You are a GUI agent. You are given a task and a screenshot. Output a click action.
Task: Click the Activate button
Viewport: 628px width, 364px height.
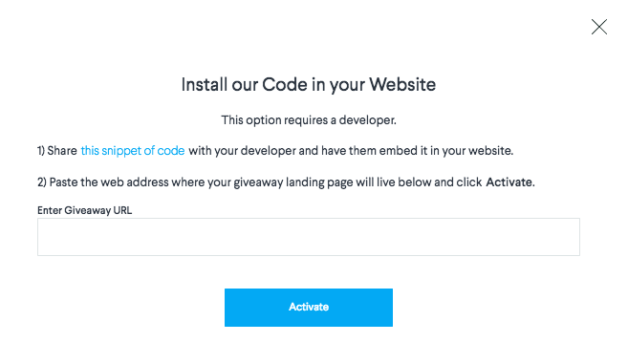309,307
